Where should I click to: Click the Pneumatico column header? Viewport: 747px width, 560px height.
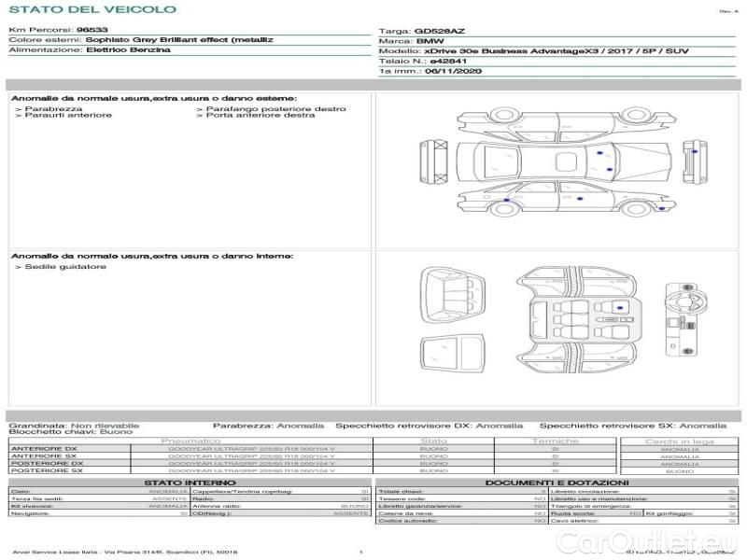(x=190, y=441)
